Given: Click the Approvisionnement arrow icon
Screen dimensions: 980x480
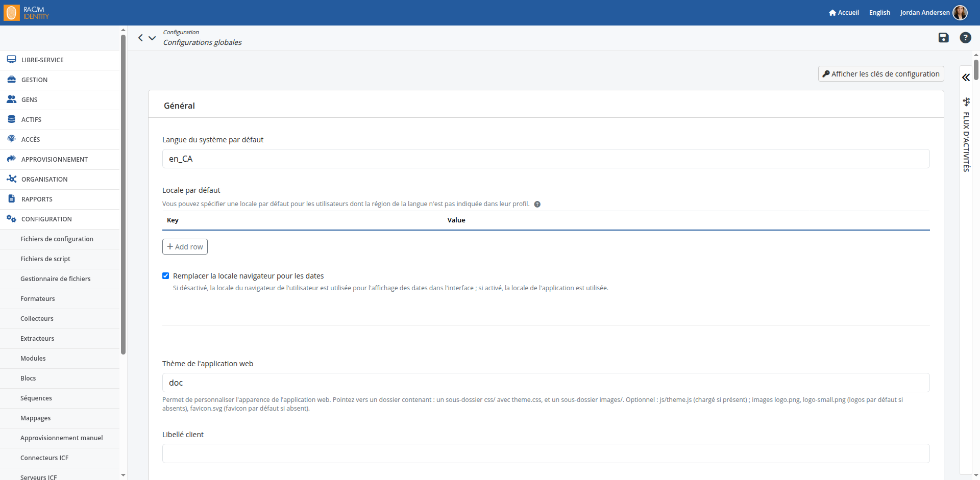Looking at the screenshot, I should coord(11,159).
